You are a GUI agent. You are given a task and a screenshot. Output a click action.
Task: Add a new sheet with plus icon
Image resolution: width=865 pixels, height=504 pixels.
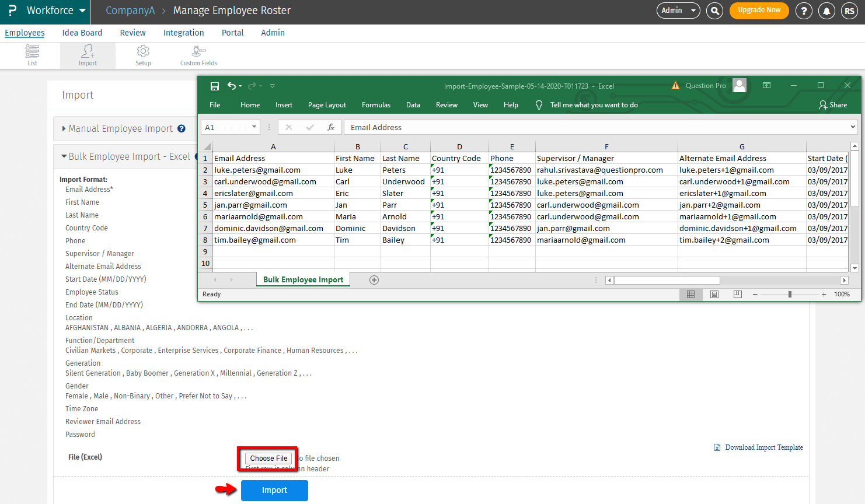coord(374,280)
